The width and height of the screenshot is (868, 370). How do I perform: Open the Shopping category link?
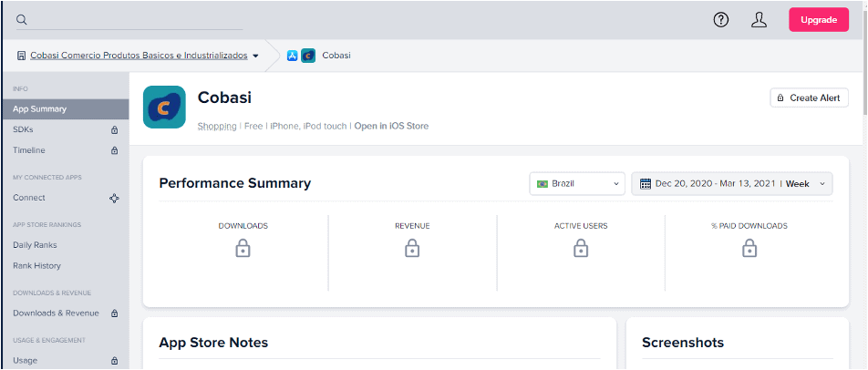tap(217, 126)
